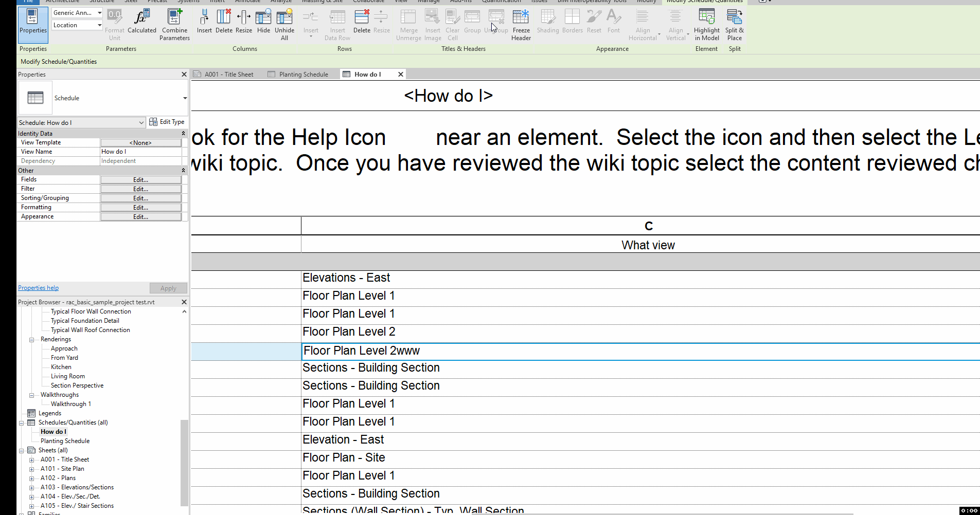
Task: Open the Calculated value tool
Action: pos(141,22)
